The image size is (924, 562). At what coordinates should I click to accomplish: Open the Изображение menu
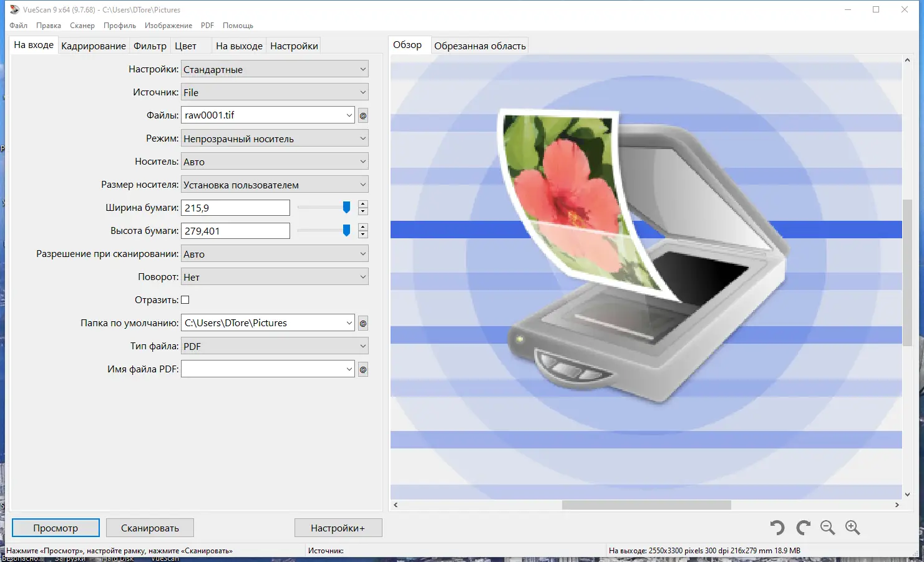coord(168,26)
